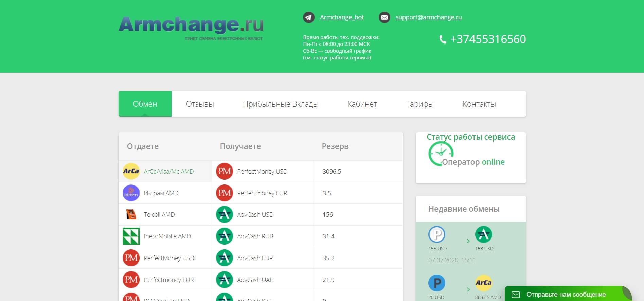Viewport: 644px width, 301px height.
Task: Click the PM icon beside PerfectMoney USD in Отдаете
Action: [131, 258]
